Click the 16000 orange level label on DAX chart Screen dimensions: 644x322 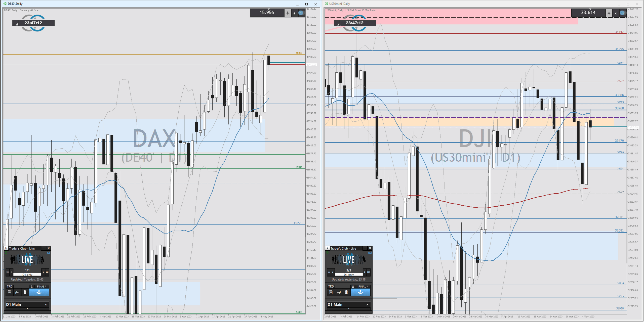pos(299,53)
